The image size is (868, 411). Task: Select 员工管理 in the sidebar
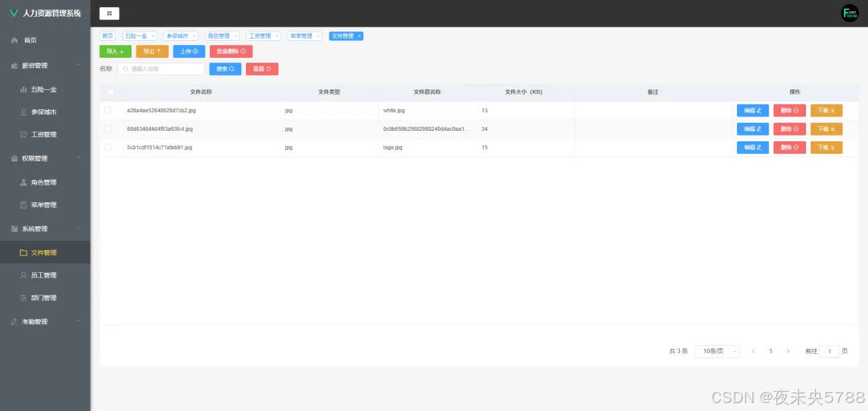point(45,275)
